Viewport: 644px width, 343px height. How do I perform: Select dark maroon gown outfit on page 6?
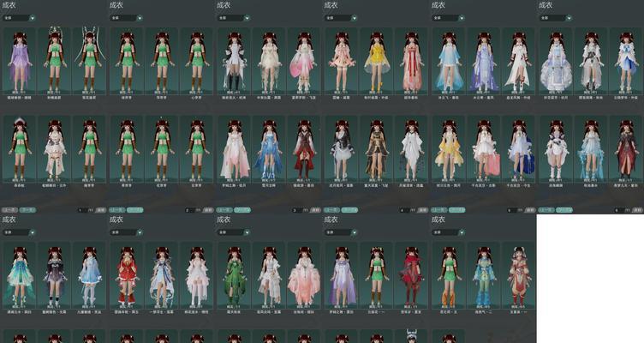pyautogui.click(x=626, y=149)
